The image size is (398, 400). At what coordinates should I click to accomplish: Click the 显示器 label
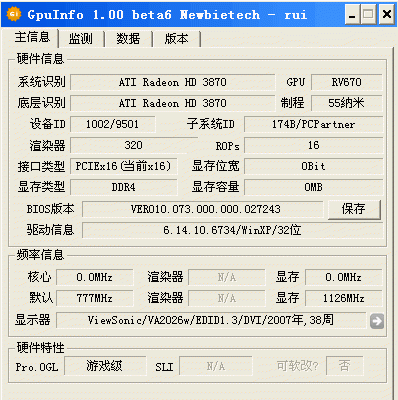pyautogui.click(x=33, y=320)
